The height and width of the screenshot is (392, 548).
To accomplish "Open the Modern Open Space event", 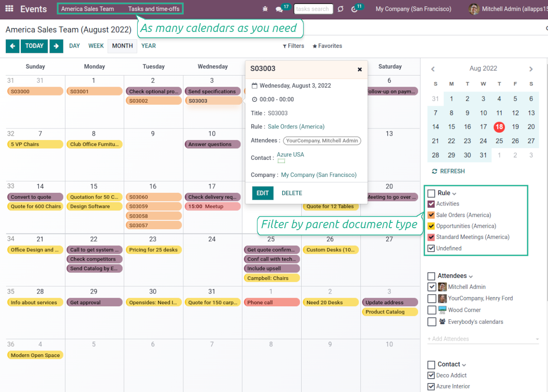I will click(35, 355).
